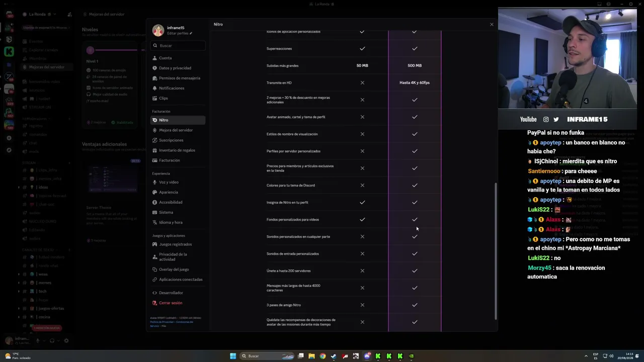Screen dimensions: 644x362
Task: Toggle microphone mute in user panel
Action: 37,340
